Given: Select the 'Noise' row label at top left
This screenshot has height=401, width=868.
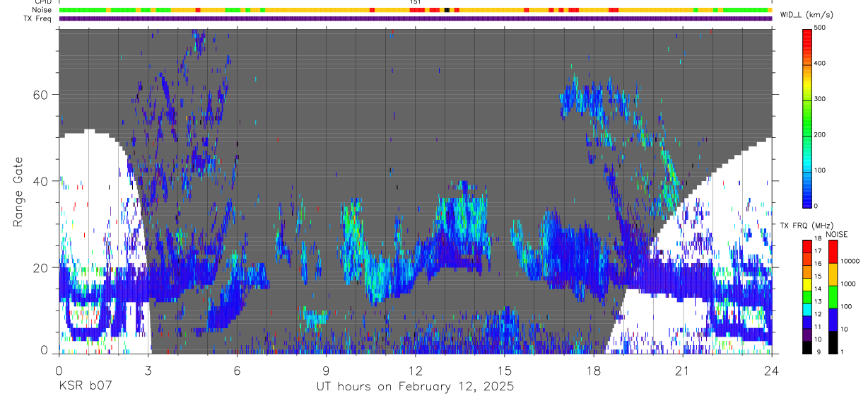Looking at the screenshot, I should pos(42,10).
